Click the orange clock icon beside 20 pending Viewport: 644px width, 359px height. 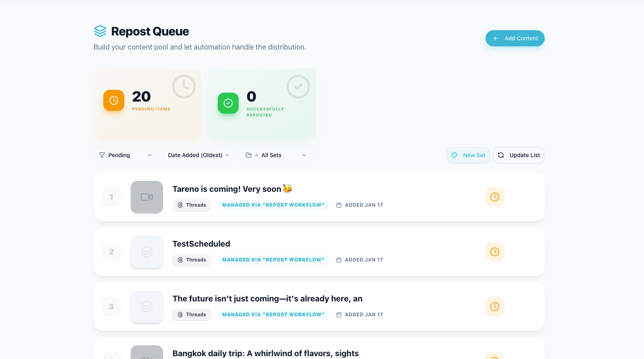tap(114, 100)
